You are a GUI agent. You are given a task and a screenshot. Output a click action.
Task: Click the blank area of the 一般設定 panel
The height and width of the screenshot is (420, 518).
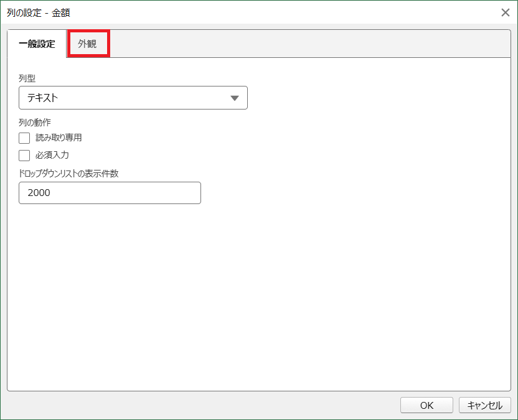tap(259, 297)
